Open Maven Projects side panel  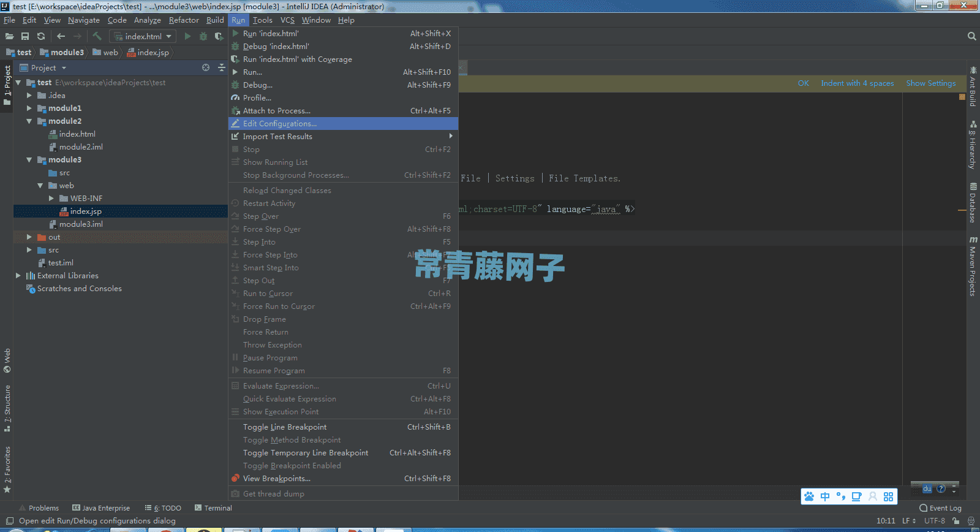click(973, 266)
